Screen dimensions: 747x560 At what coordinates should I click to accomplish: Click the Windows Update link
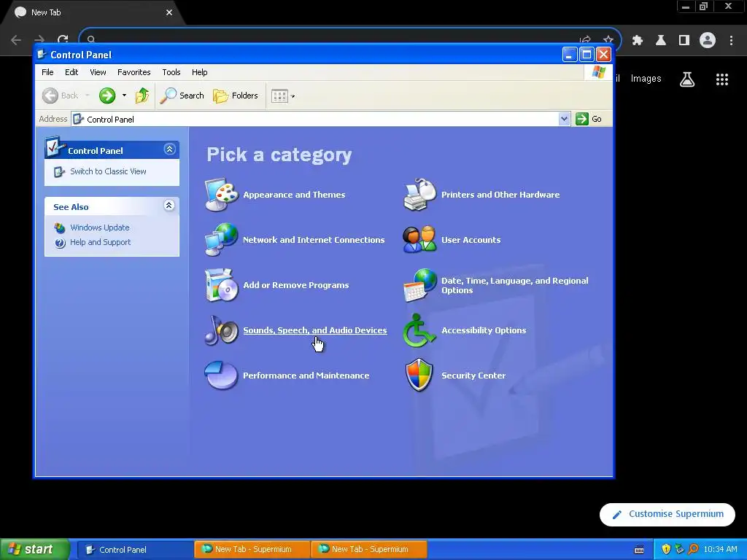[99, 227]
